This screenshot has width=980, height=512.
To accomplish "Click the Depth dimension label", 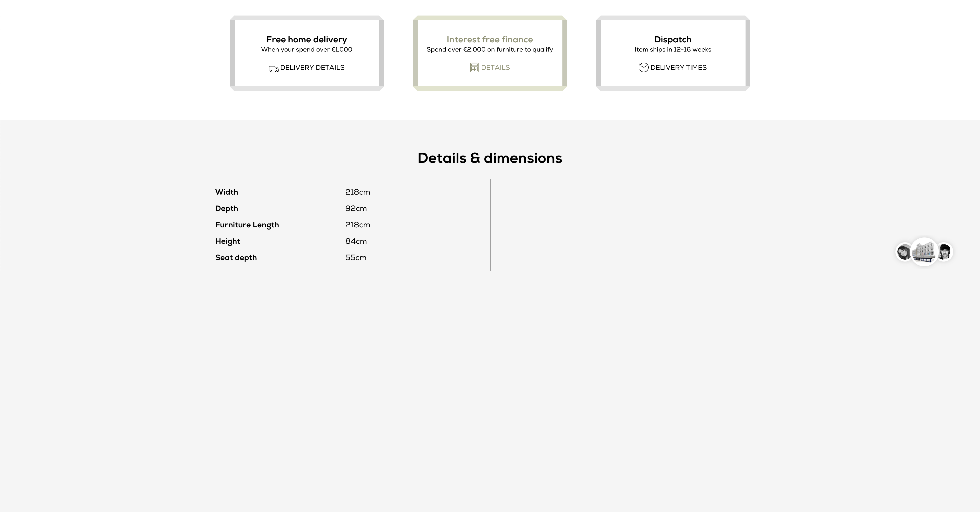I will click(x=226, y=208).
